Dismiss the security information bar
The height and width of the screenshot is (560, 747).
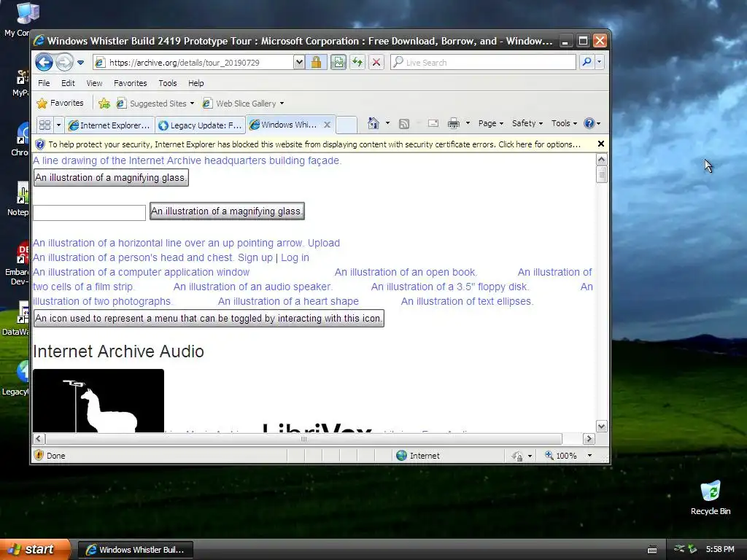click(x=601, y=144)
